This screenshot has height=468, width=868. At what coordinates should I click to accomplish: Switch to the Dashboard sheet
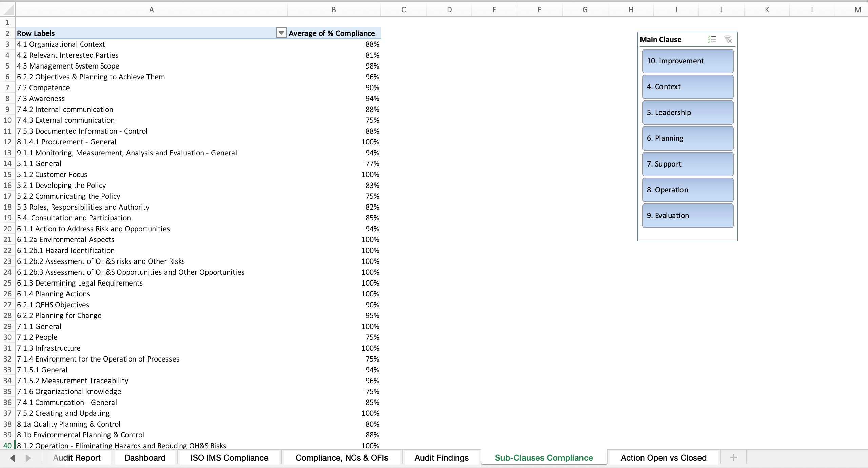point(145,457)
